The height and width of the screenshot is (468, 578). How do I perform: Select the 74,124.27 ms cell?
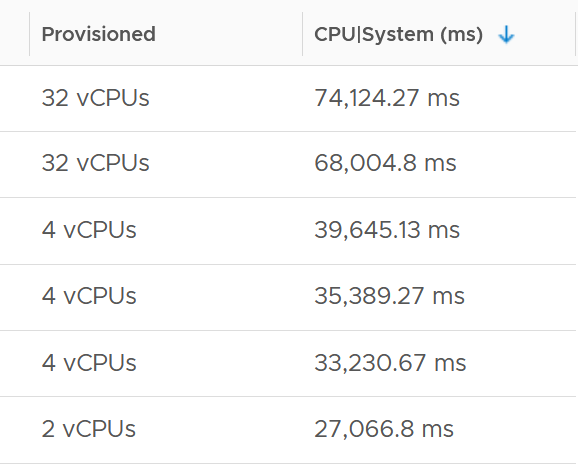tap(387, 98)
